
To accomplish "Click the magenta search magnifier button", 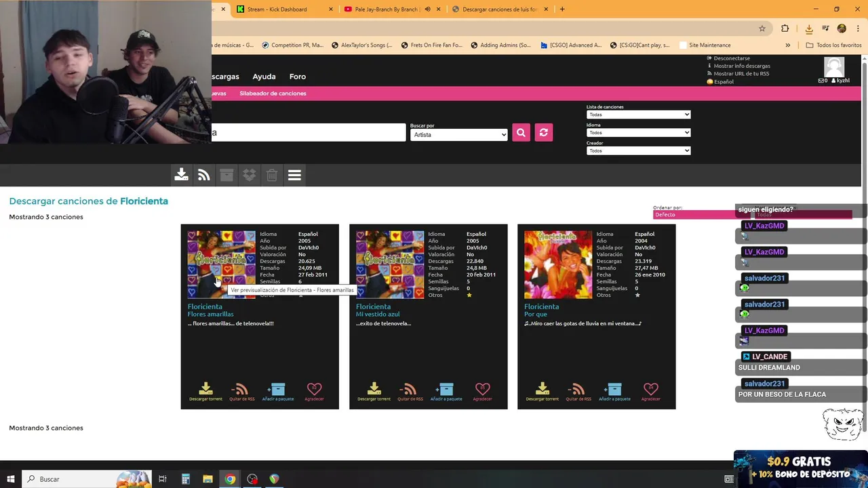I will point(521,133).
